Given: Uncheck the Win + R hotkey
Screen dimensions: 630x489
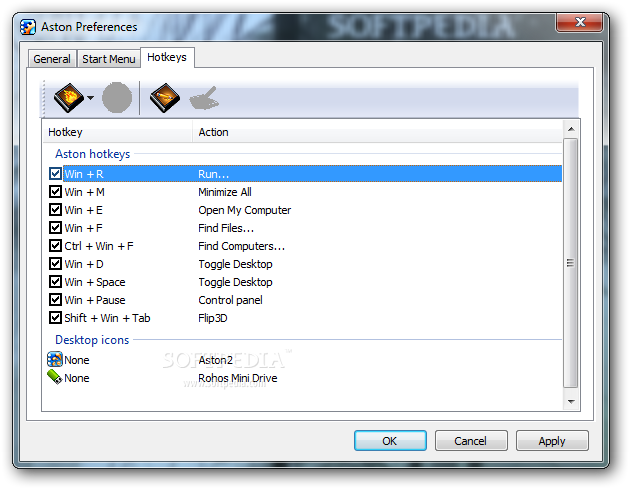Looking at the screenshot, I should 55,174.
